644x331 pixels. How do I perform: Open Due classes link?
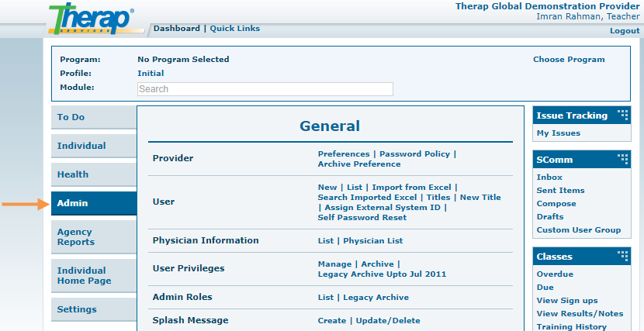click(x=545, y=288)
